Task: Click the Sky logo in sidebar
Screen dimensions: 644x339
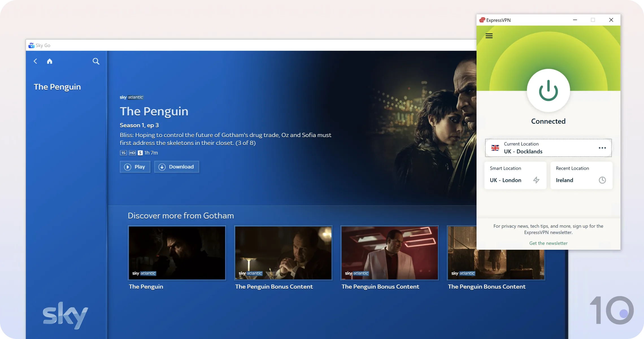Action: (x=66, y=315)
